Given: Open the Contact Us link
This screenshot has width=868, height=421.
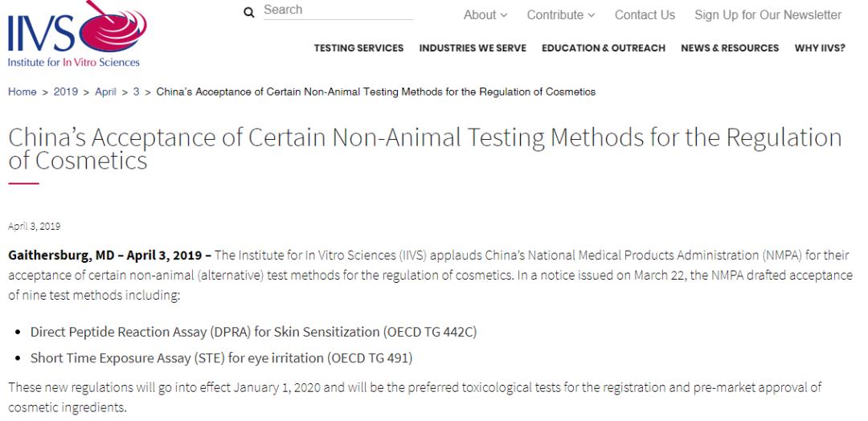Looking at the screenshot, I should point(645,15).
